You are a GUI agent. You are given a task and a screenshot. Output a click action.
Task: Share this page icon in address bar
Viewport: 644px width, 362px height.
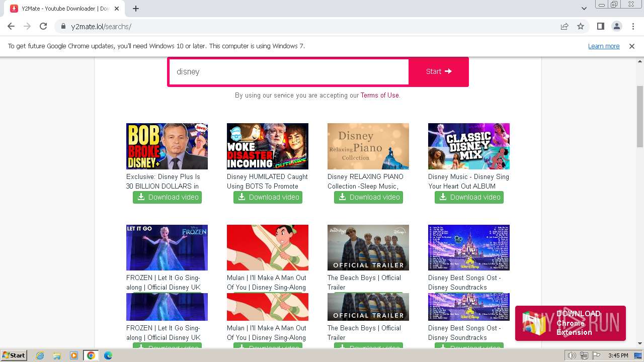tap(565, 27)
